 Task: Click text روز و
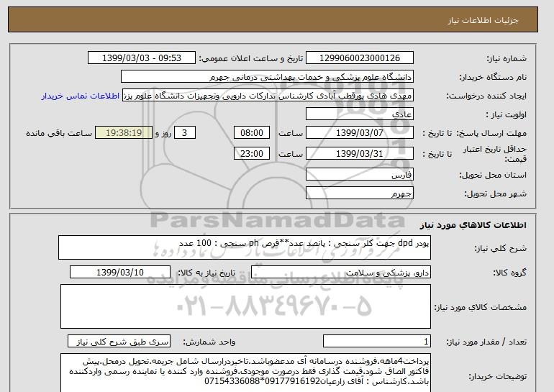[163, 134]
